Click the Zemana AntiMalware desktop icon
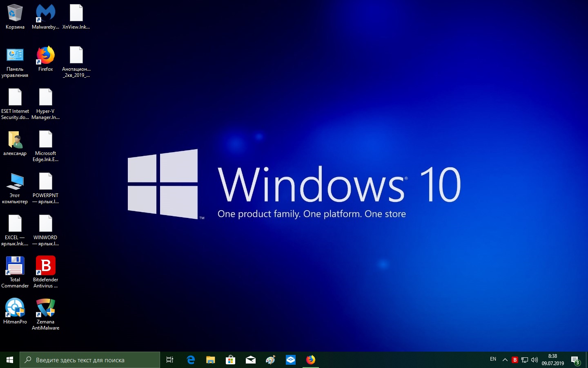 point(45,308)
